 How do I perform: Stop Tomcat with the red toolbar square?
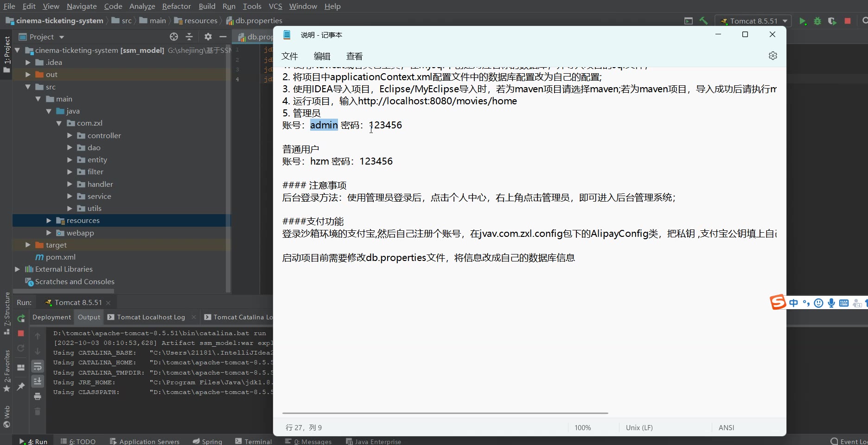848,21
